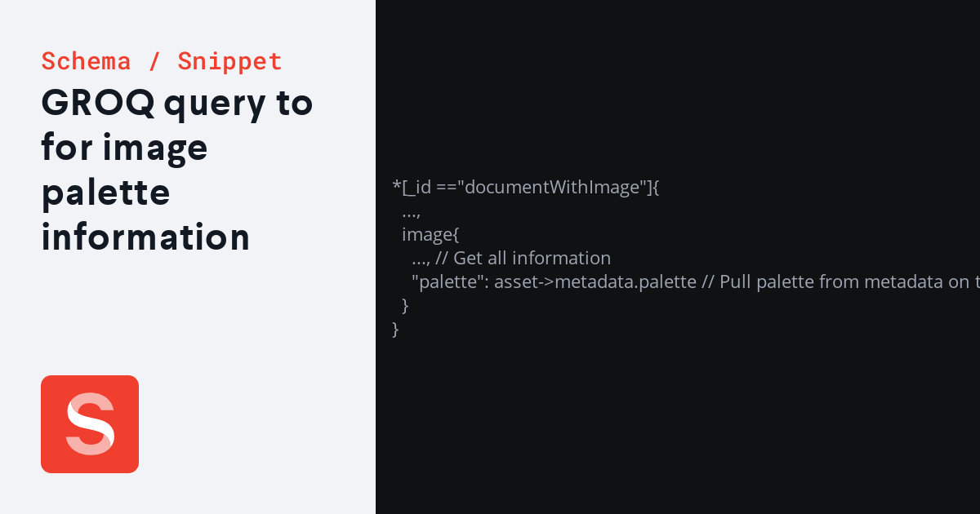Click the final closing brace of the query

(x=396, y=330)
